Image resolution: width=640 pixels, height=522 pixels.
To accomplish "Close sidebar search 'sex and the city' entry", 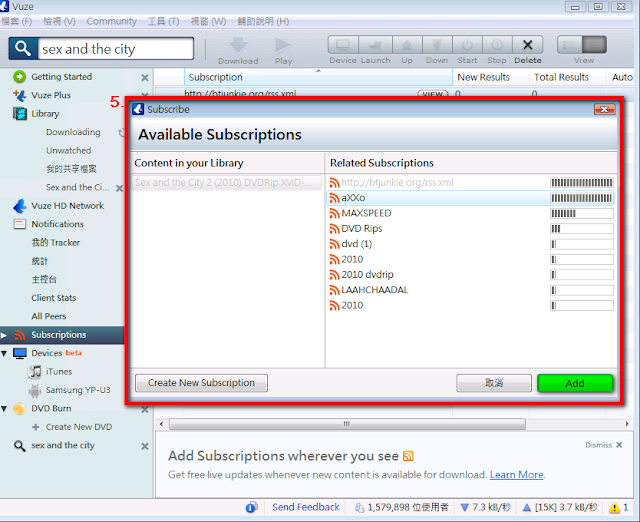I will (144, 446).
